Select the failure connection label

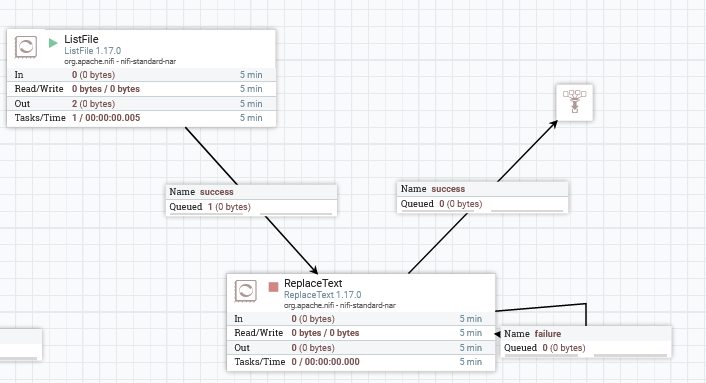(x=586, y=341)
